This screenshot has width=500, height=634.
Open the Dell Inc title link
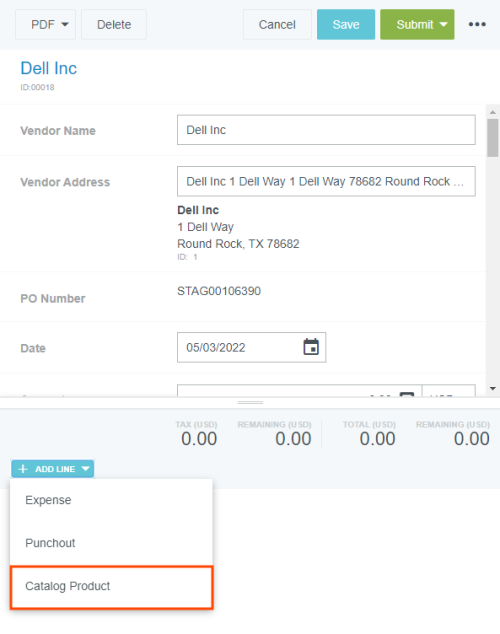(x=49, y=68)
